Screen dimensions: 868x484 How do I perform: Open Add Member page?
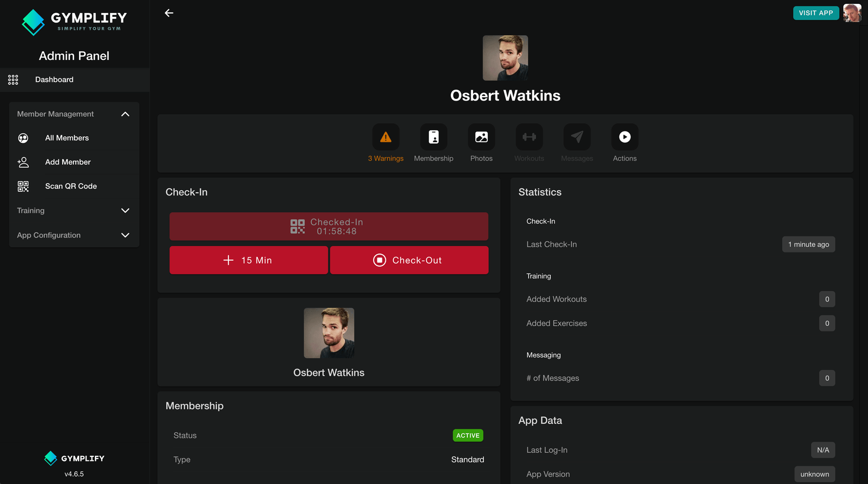pyautogui.click(x=68, y=162)
